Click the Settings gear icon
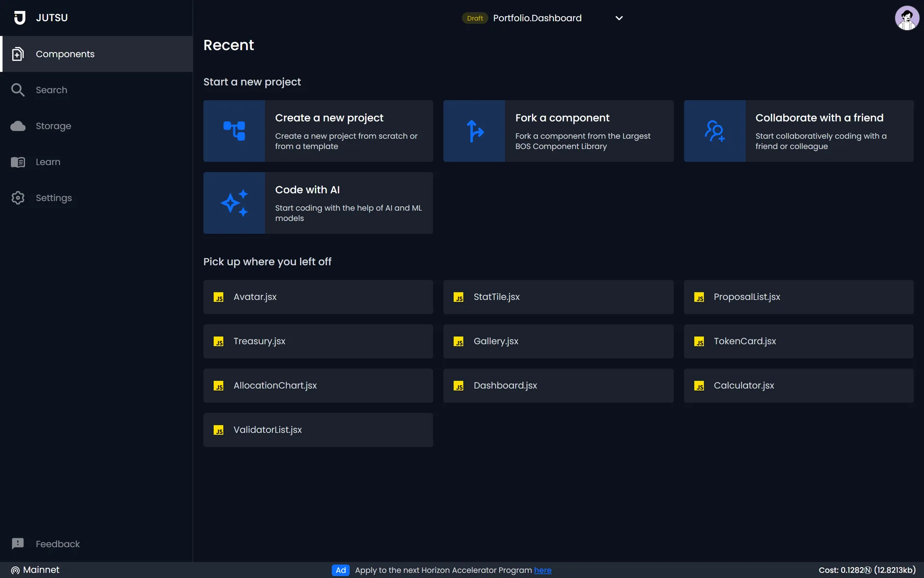 [x=18, y=198]
